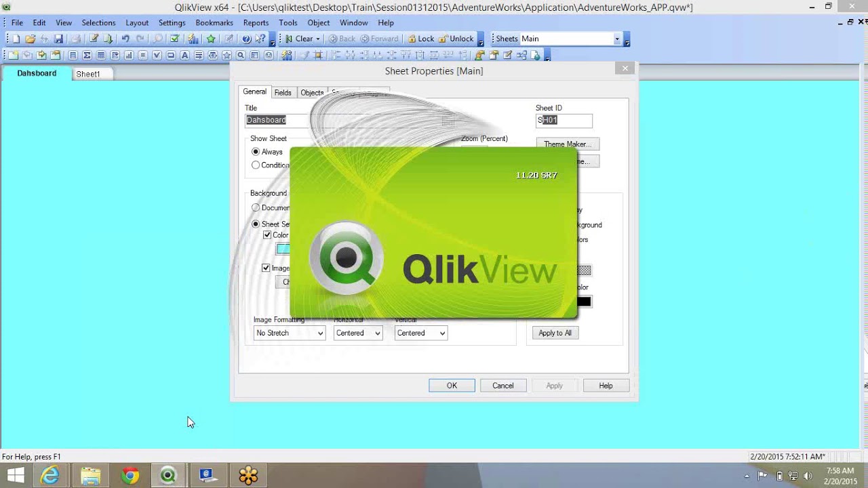
Task: Click the Windows Start button
Action: [15, 476]
